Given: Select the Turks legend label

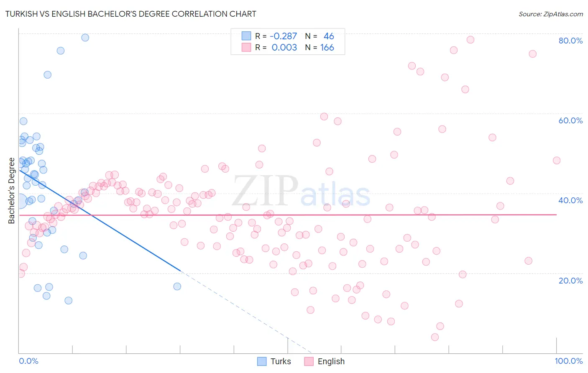Looking at the screenshot, I should click(281, 361).
